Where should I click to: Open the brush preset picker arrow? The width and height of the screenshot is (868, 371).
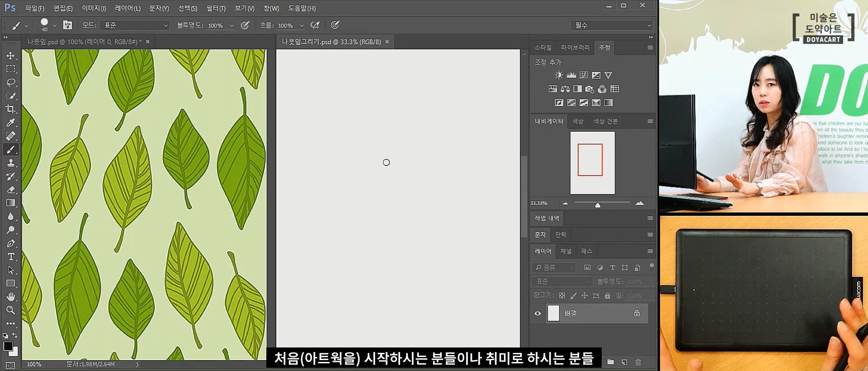[54, 26]
